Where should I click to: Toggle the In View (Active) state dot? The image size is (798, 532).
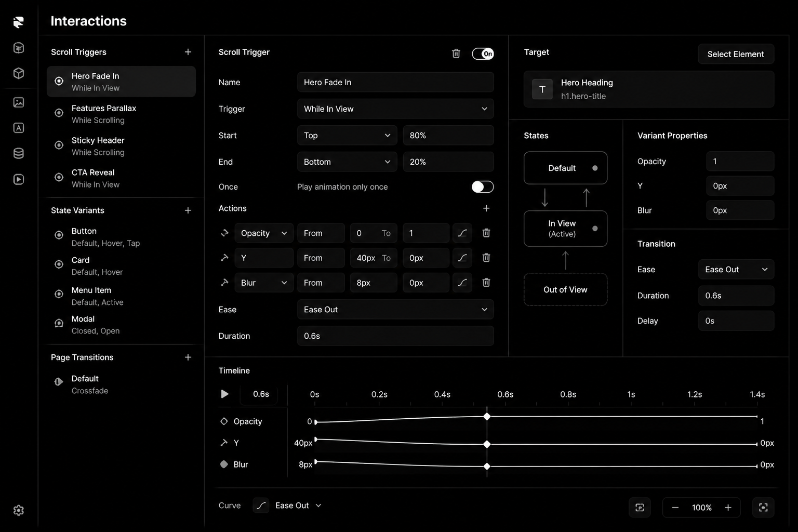pyautogui.click(x=595, y=229)
